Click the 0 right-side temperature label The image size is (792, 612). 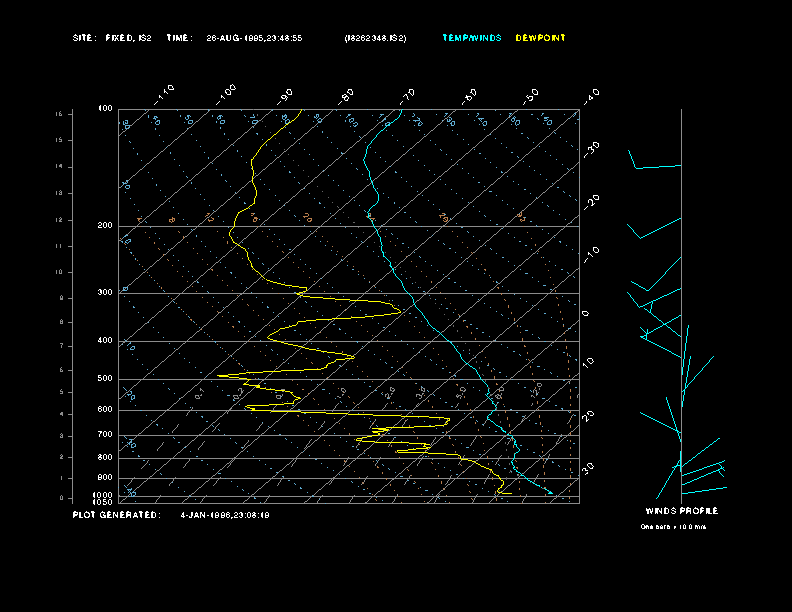coord(585,314)
